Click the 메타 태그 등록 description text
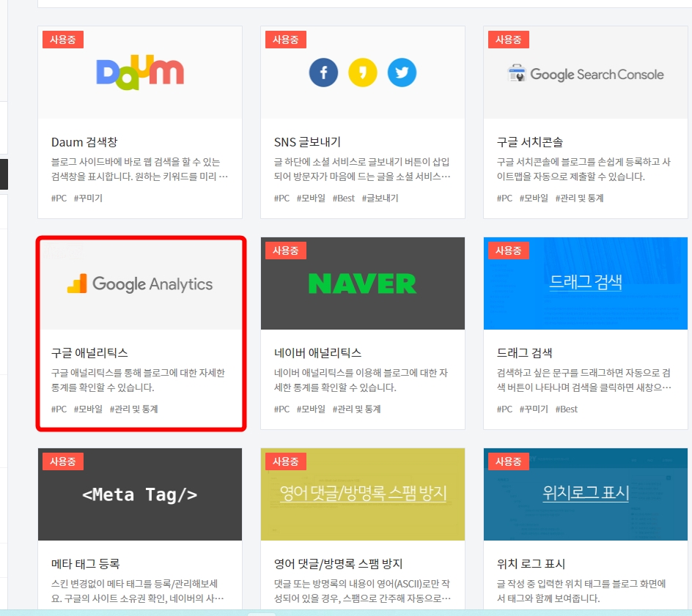The image size is (692, 616). coord(138,591)
